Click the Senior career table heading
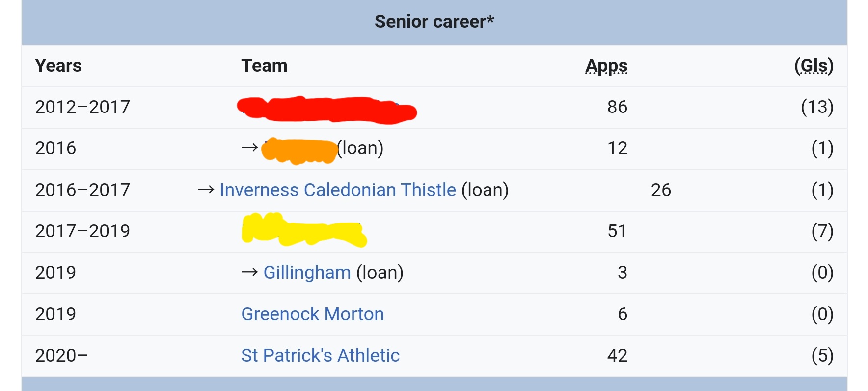 pyautogui.click(x=434, y=22)
